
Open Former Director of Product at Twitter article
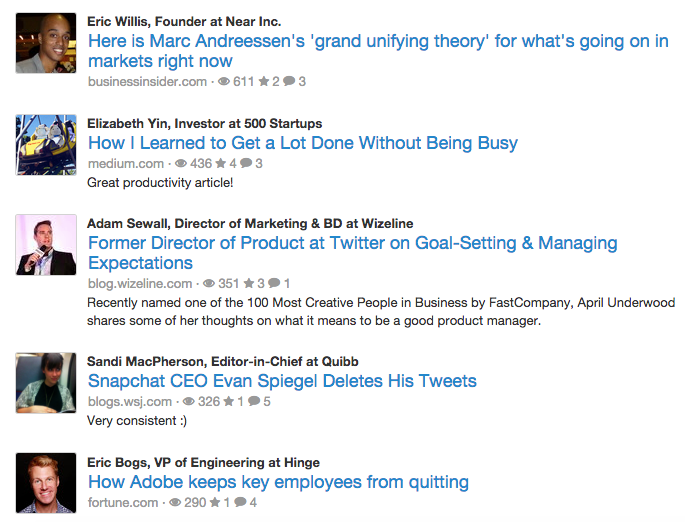click(x=352, y=253)
